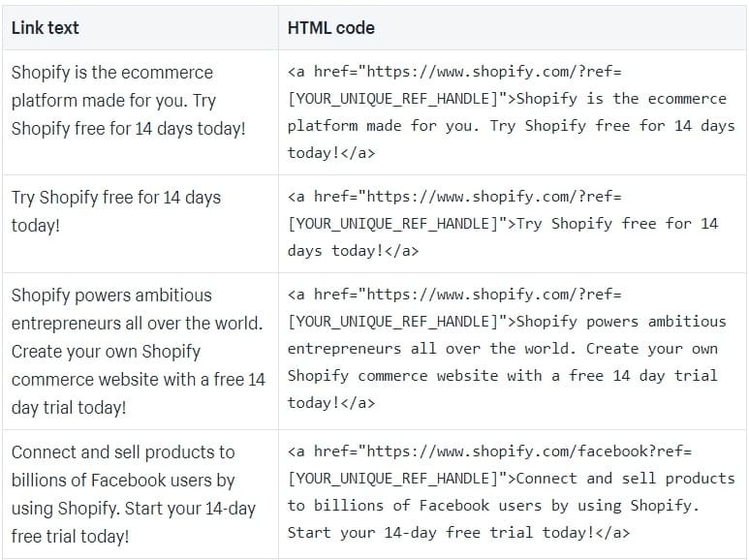Click the HTML code ending 'platform made for you. Try Shopify free for 14 days today!</a>'
749x560 pixels.
[511, 112]
